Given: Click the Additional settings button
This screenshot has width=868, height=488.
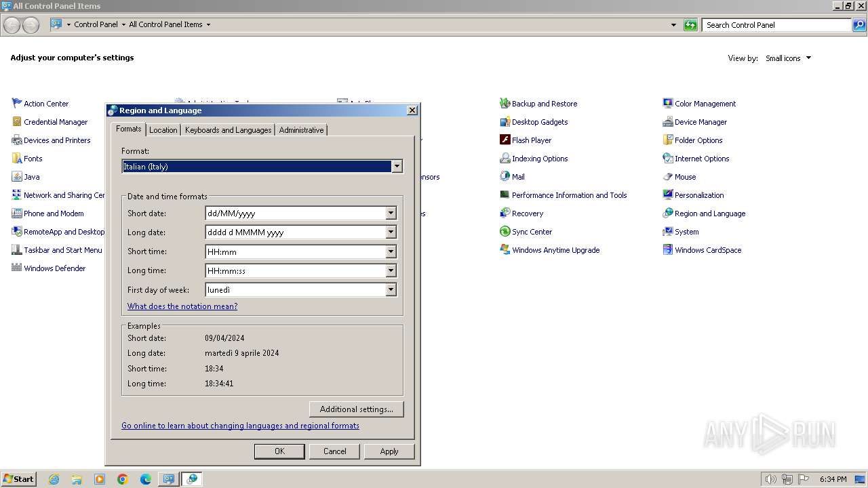Looking at the screenshot, I should point(357,409).
